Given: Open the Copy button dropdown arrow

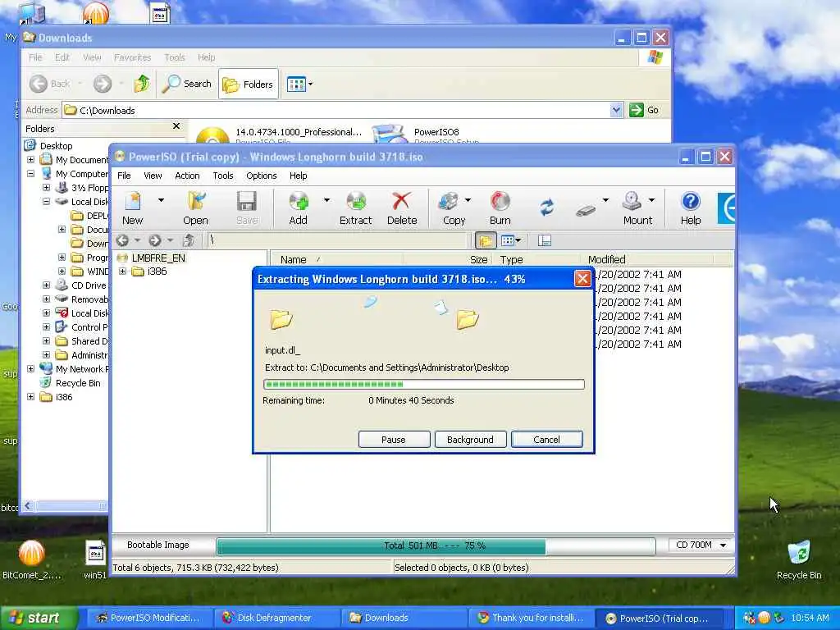Looking at the screenshot, I should pyautogui.click(x=468, y=200).
